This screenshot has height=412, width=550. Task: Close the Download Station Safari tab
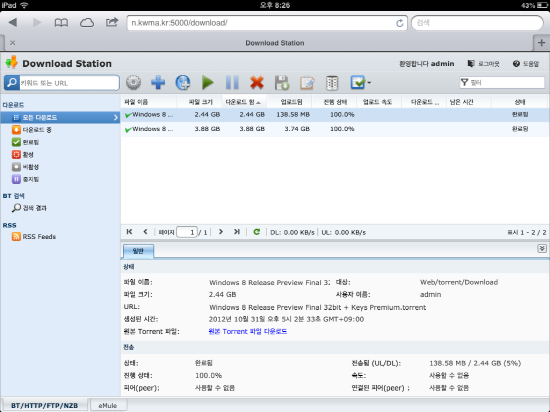[12, 43]
